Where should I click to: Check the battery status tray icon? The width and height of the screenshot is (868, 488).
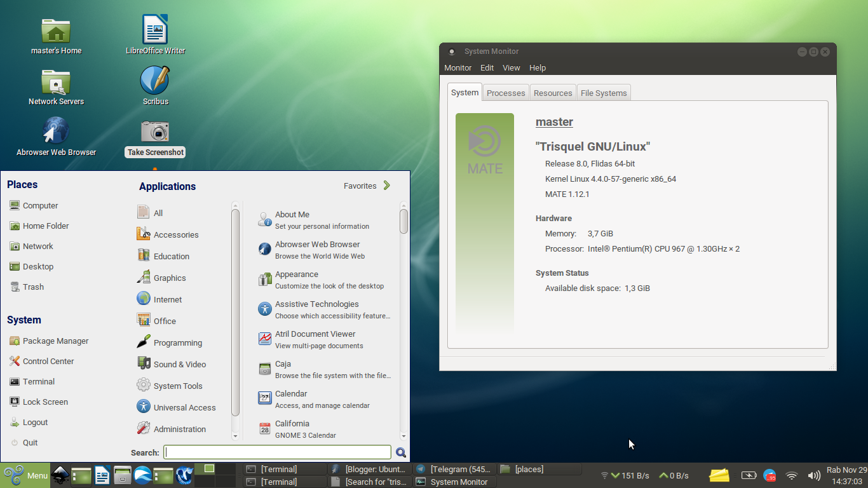(749, 475)
